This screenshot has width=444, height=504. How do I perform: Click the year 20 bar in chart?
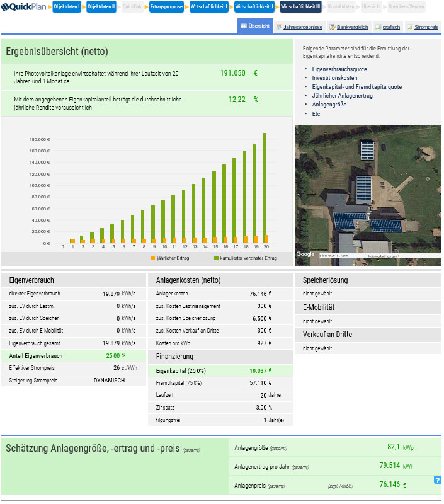tap(265, 188)
